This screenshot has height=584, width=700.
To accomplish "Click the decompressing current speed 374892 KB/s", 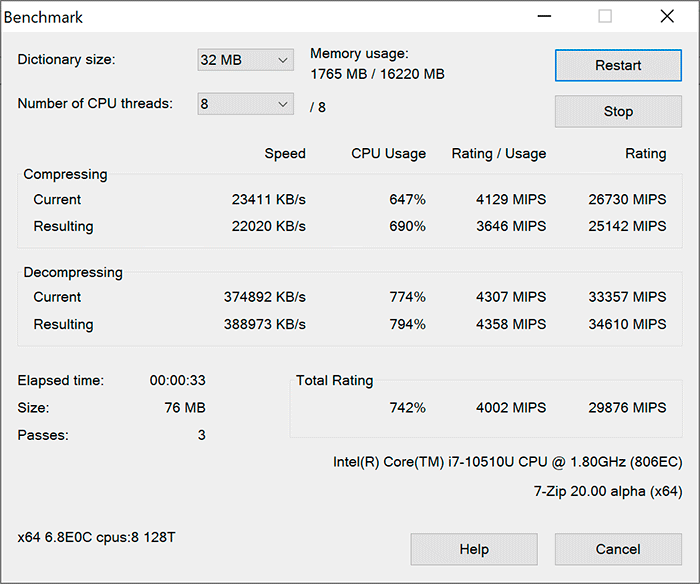I will coord(264,297).
